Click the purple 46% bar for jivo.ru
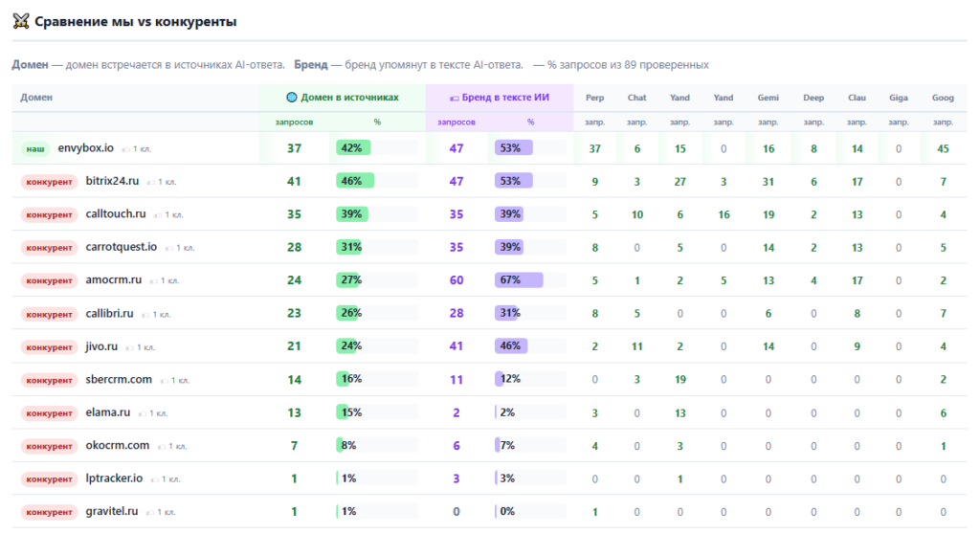Screen dimensions: 980x534 (511, 345)
